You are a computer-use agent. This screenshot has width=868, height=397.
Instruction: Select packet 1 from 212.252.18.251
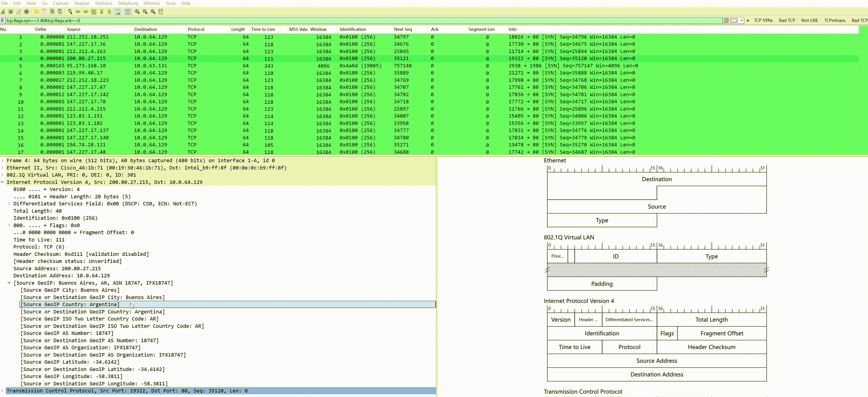tap(429, 37)
